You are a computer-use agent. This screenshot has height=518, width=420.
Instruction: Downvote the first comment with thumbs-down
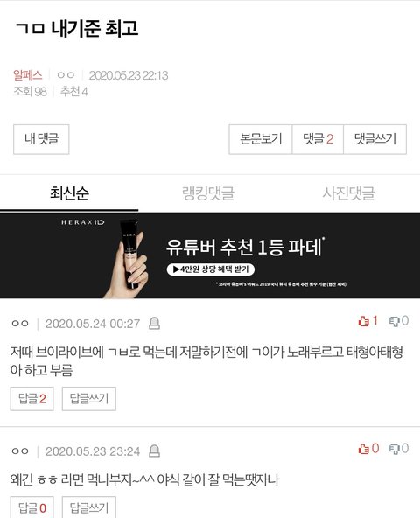coord(398,321)
